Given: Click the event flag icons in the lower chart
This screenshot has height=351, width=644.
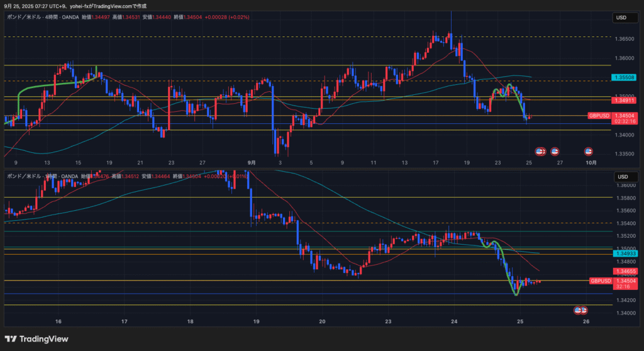Looking at the screenshot, I should tap(580, 310).
